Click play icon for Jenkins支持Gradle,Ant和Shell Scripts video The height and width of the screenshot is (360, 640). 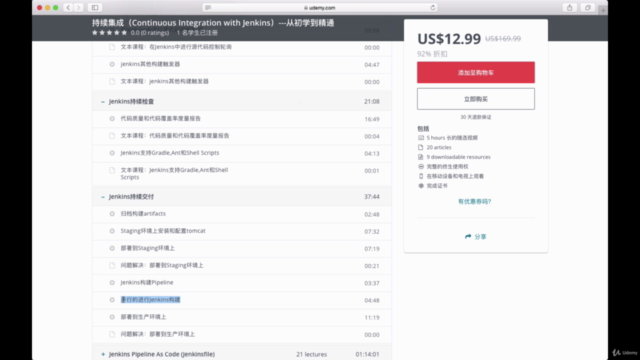tap(112, 153)
